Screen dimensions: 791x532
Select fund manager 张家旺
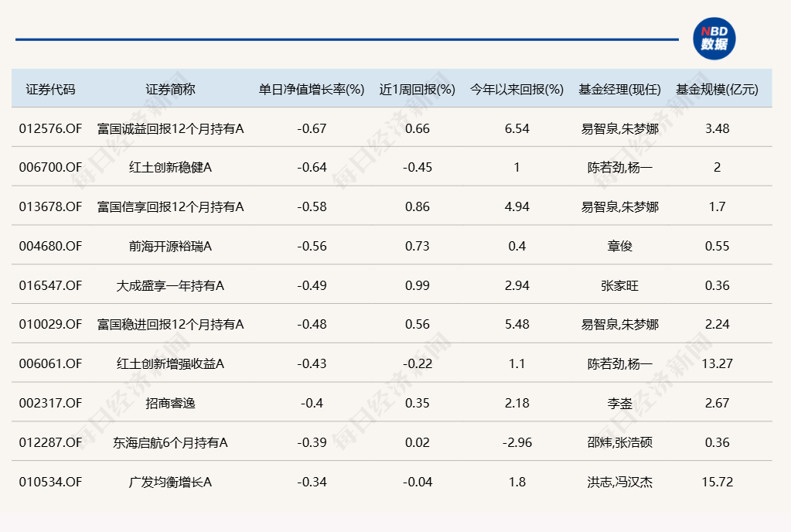pos(619,285)
